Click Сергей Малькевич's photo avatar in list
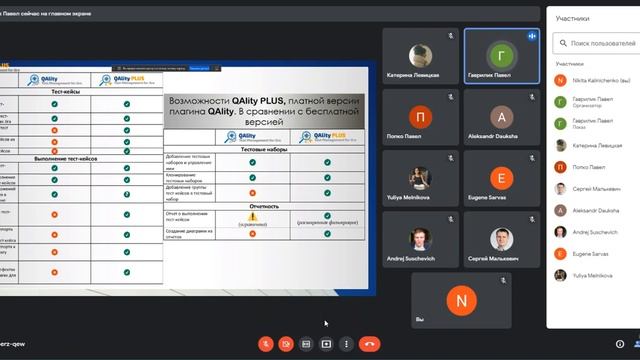This screenshot has height=360, width=640. pyautogui.click(x=560, y=189)
